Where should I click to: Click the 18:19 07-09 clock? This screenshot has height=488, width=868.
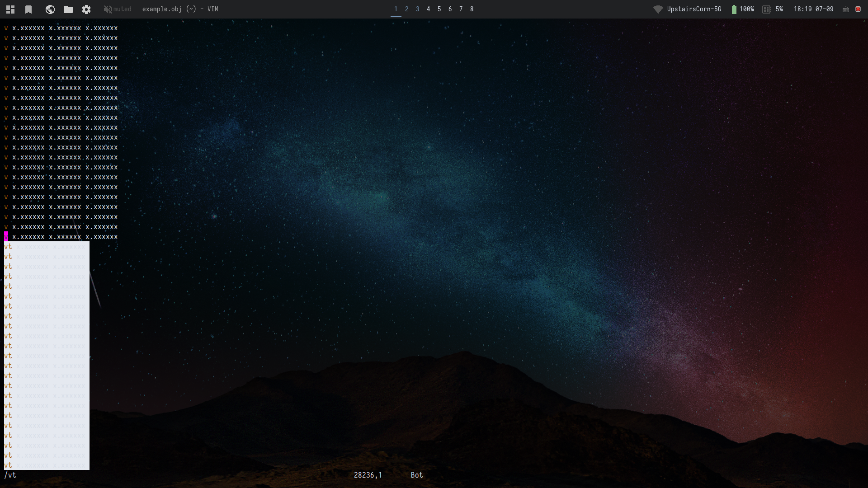point(813,9)
